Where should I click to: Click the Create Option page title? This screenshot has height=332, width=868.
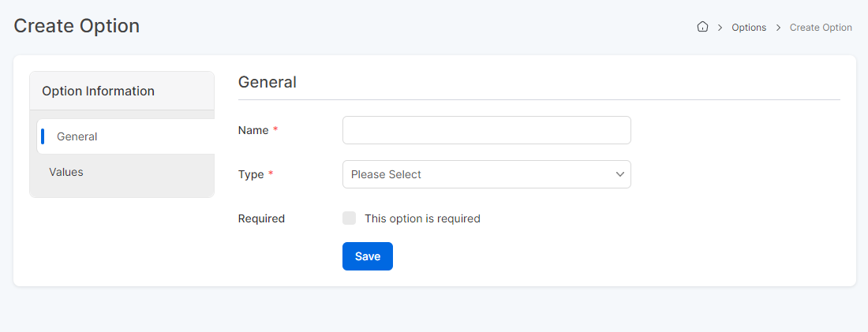[77, 26]
